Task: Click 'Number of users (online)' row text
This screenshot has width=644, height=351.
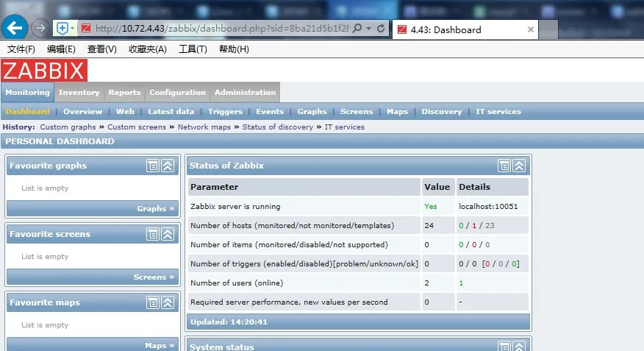Action: click(237, 283)
